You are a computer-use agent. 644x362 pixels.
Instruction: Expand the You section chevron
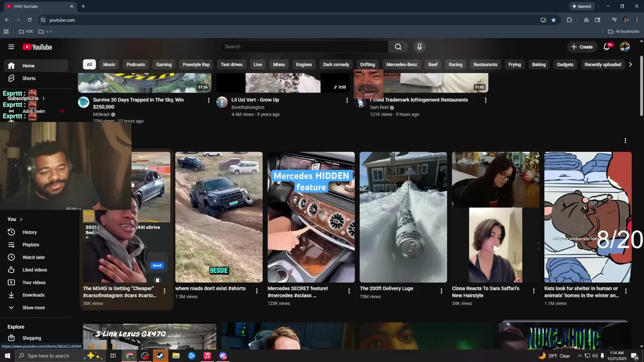[x=21, y=219]
